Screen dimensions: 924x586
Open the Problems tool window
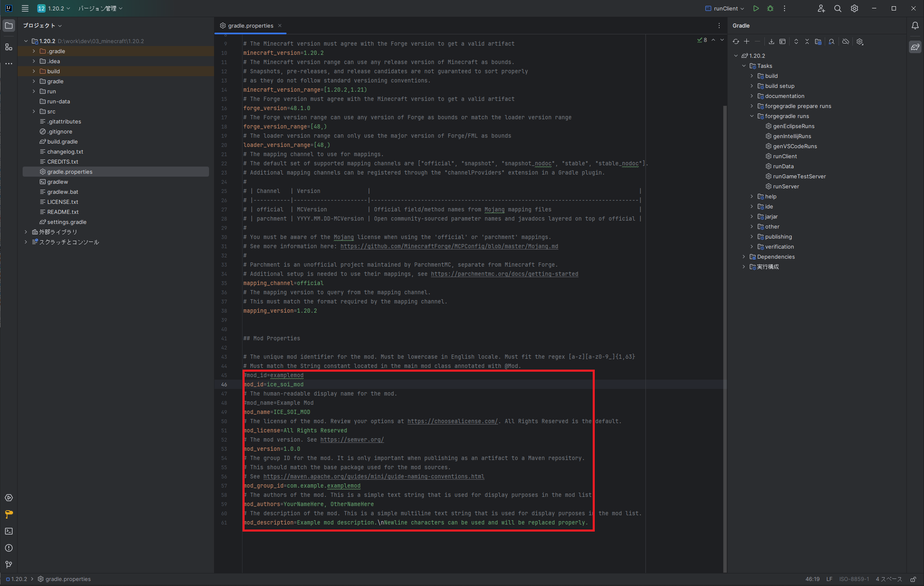point(8,548)
